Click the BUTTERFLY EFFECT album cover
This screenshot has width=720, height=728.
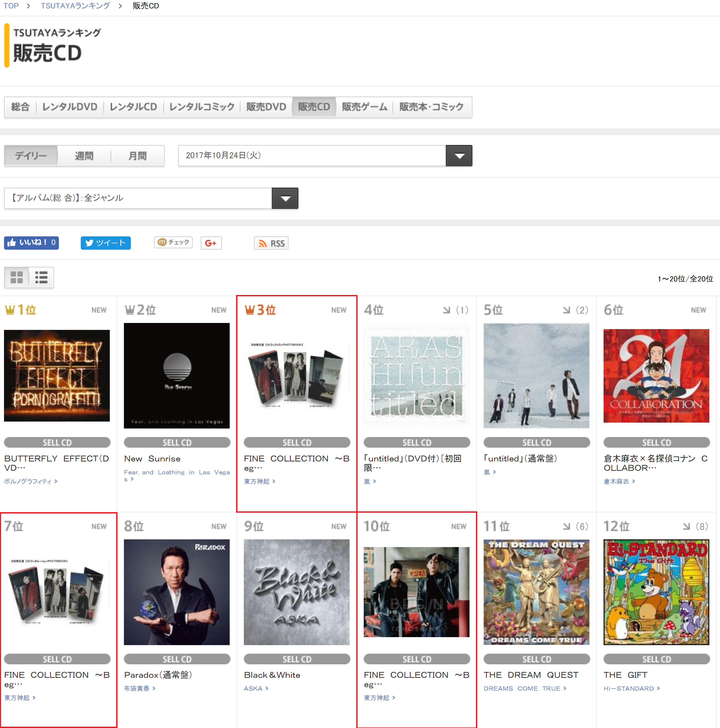57,375
